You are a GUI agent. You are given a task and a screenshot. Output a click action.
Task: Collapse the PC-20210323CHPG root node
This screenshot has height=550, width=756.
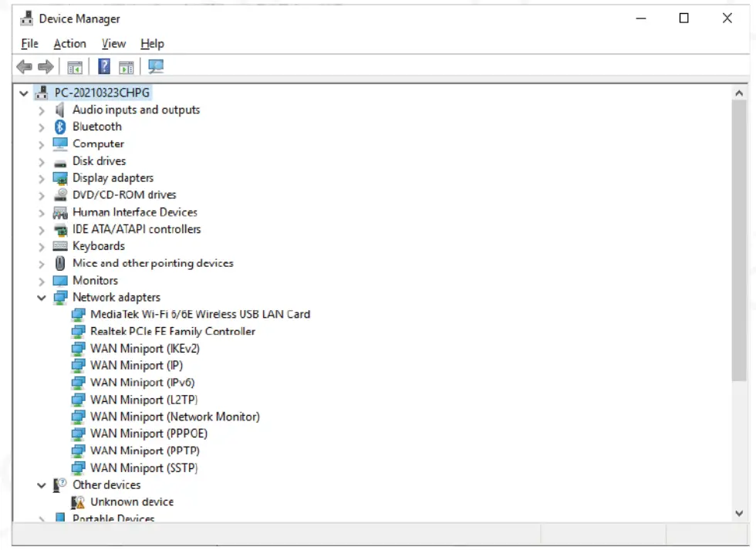click(x=24, y=93)
